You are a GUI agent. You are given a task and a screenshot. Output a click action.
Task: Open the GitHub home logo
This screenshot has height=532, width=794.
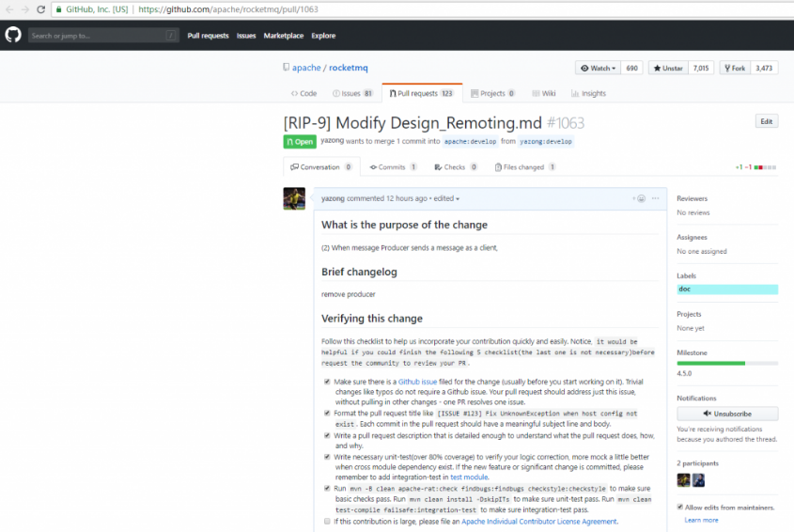coord(13,35)
